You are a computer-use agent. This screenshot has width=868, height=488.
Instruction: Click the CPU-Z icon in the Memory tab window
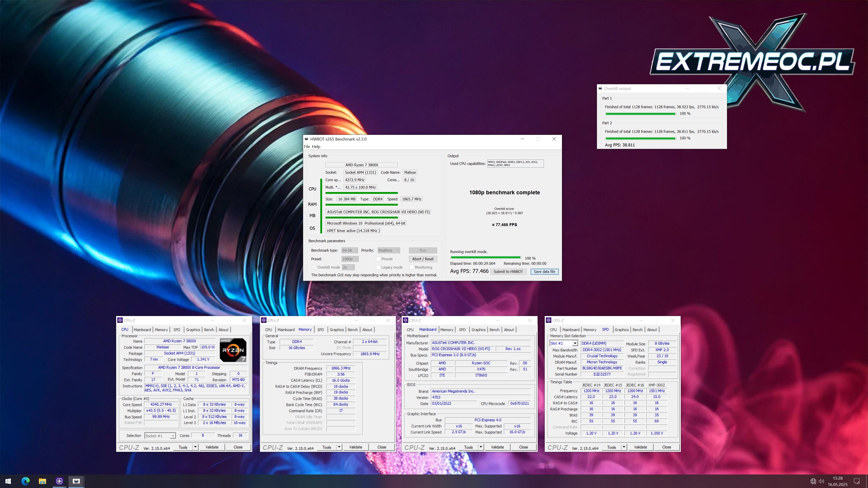264,320
